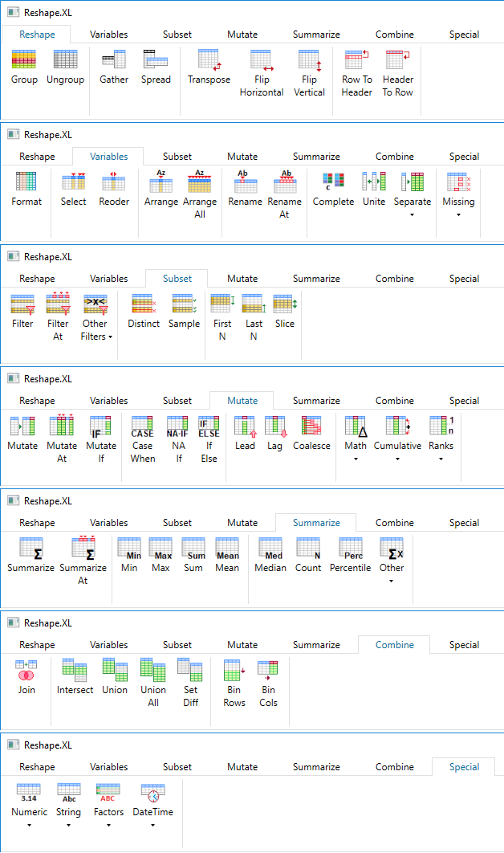Viewport: 504px width, 853px height.
Task: Click the Min summary icon
Action: [x=129, y=548]
